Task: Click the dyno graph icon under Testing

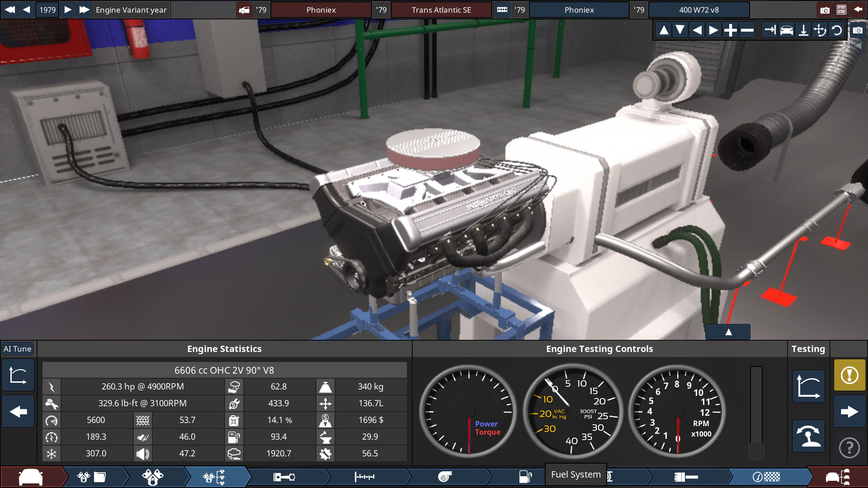Action: (x=808, y=386)
